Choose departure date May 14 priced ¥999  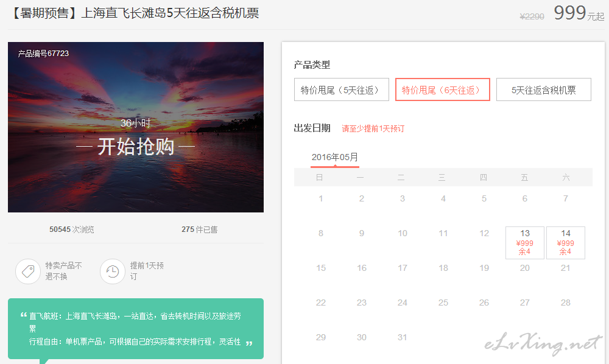566,242
